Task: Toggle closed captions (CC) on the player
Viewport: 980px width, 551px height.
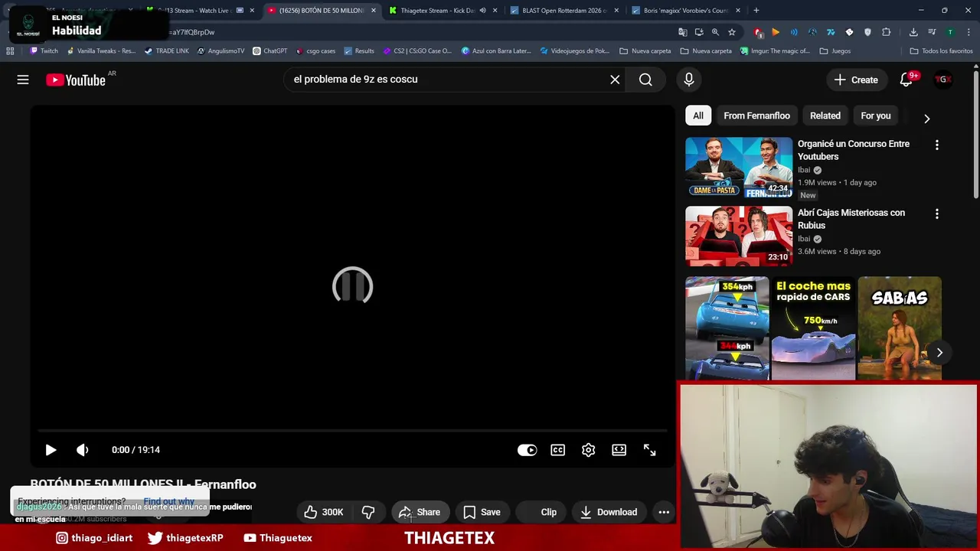Action: (x=558, y=450)
